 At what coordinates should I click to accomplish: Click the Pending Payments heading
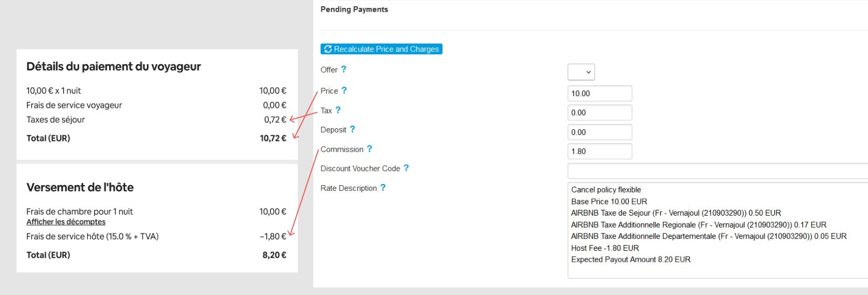(x=354, y=9)
